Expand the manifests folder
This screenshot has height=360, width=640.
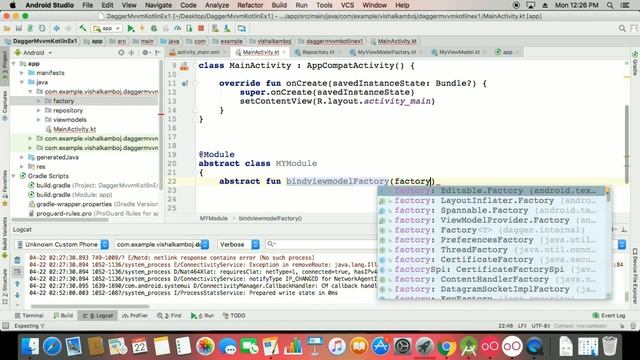(x=22, y=73)
